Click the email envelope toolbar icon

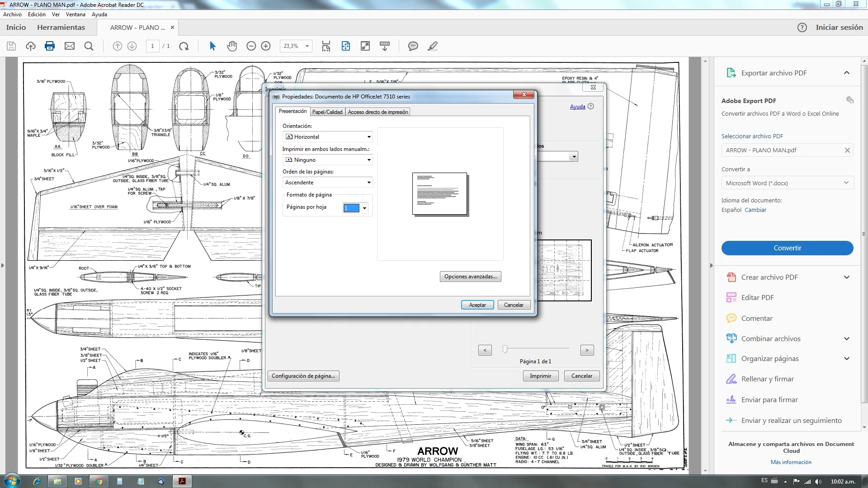point(69,46)
